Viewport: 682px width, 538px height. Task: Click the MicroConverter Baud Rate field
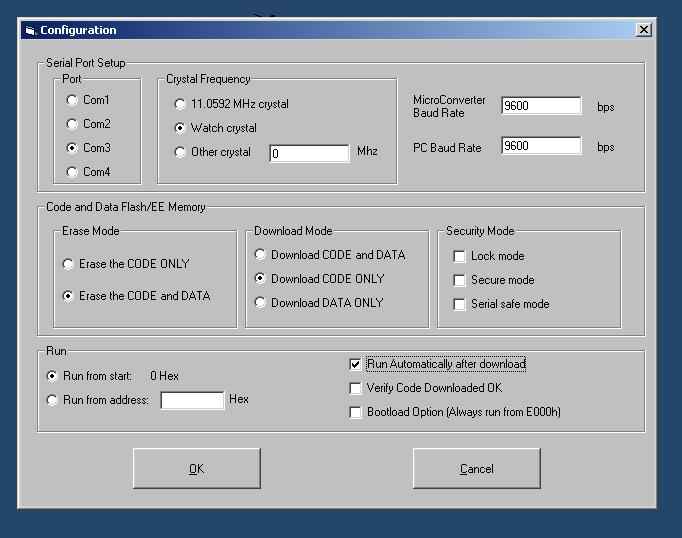(540, 106)
